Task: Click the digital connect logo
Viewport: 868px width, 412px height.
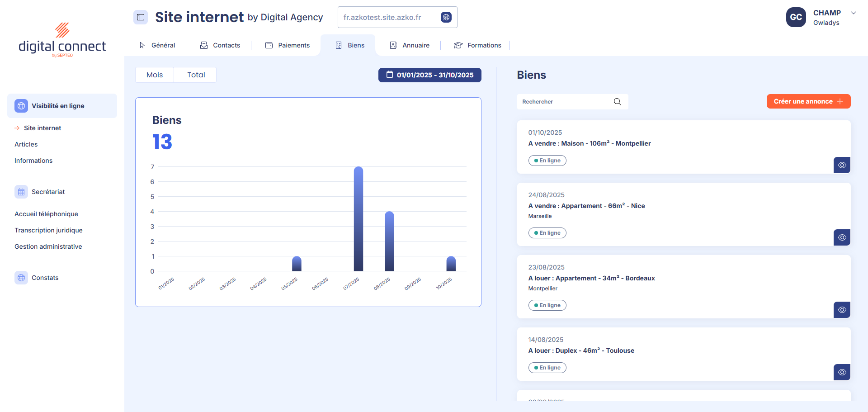Action: [x=62, y=41]
